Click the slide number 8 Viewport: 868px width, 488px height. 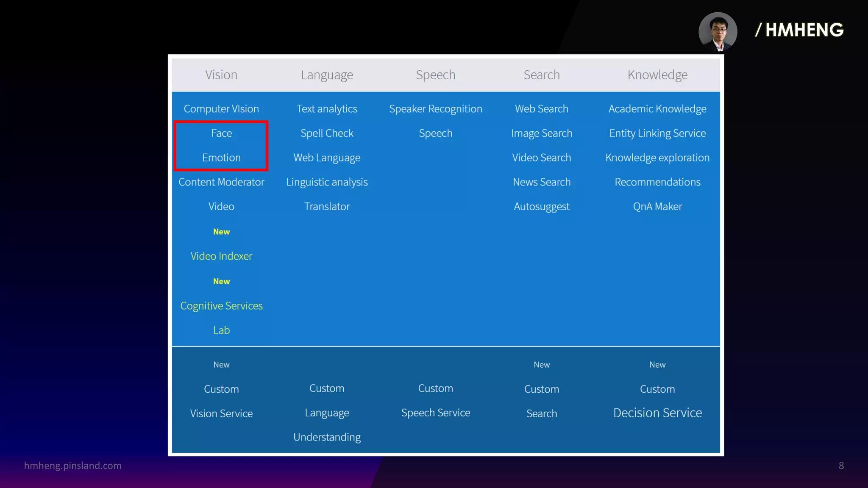click(x=841, y=466)
